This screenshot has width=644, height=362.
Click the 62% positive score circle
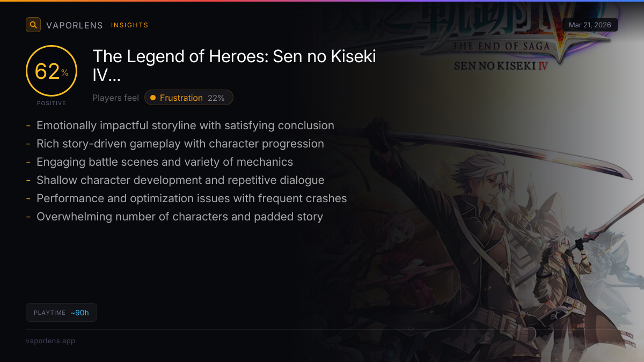(52, 71)
